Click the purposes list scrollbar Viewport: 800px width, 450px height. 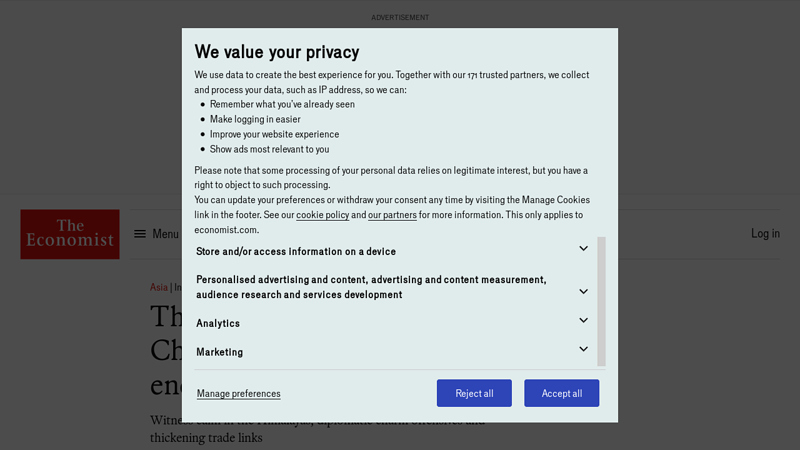[602, 301]
